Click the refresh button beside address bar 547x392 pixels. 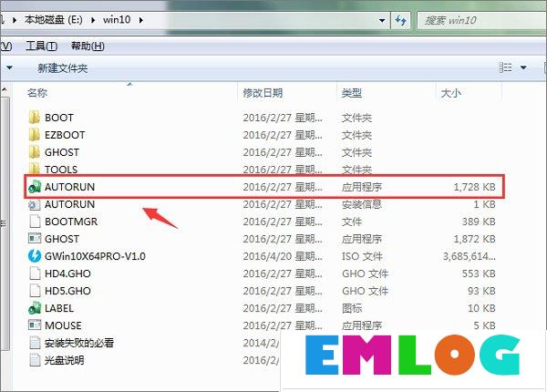coord(400,20)
